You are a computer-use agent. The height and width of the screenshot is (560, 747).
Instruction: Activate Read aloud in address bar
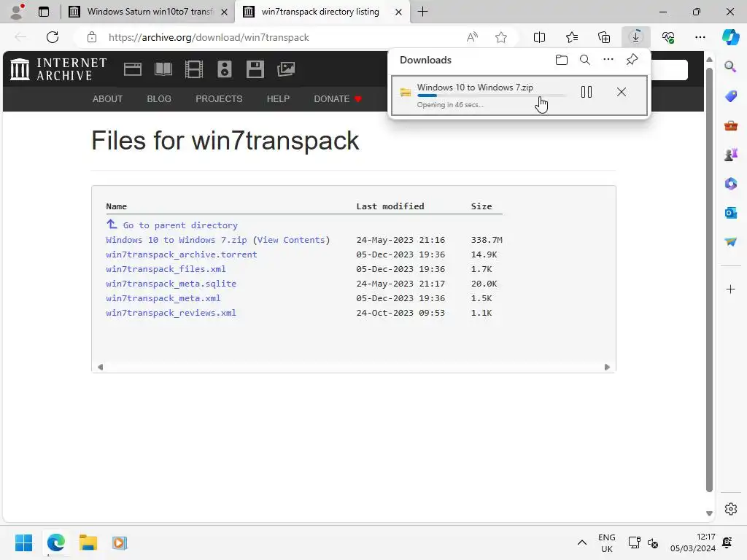(472, 37)
